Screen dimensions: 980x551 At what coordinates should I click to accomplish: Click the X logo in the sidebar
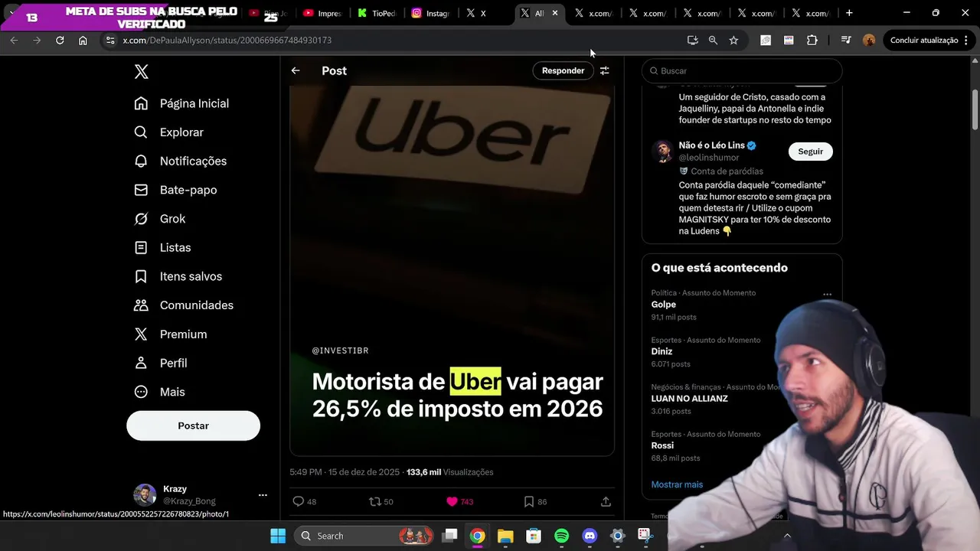click(141, 72)
